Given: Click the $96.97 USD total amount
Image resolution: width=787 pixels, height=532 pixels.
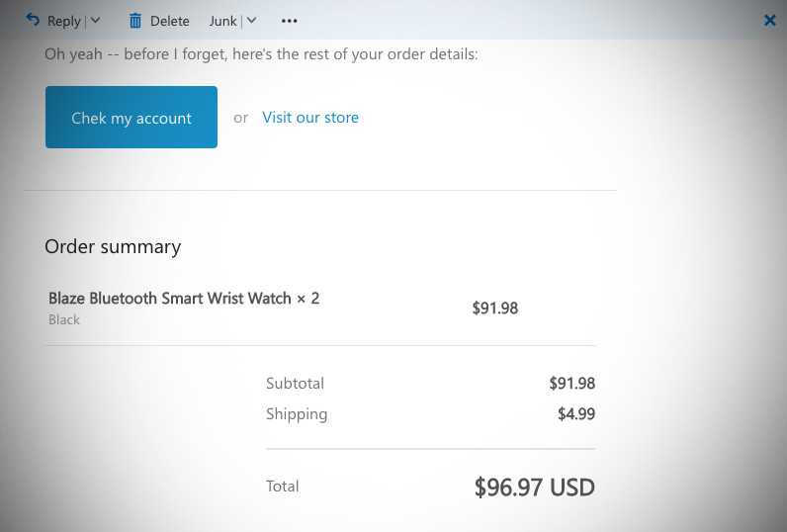Looking at the screenshot, I should point(535,488).
